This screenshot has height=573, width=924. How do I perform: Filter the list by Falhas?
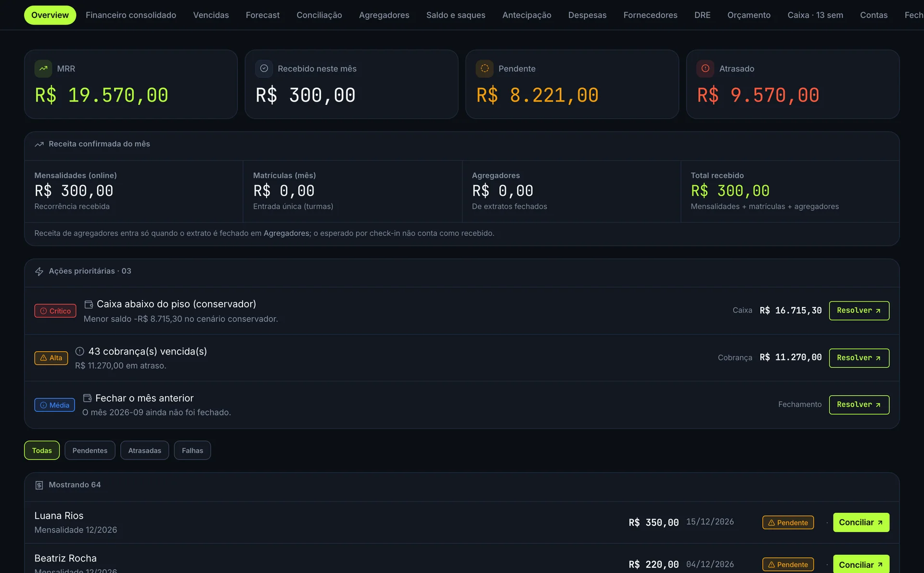point(192,450)
